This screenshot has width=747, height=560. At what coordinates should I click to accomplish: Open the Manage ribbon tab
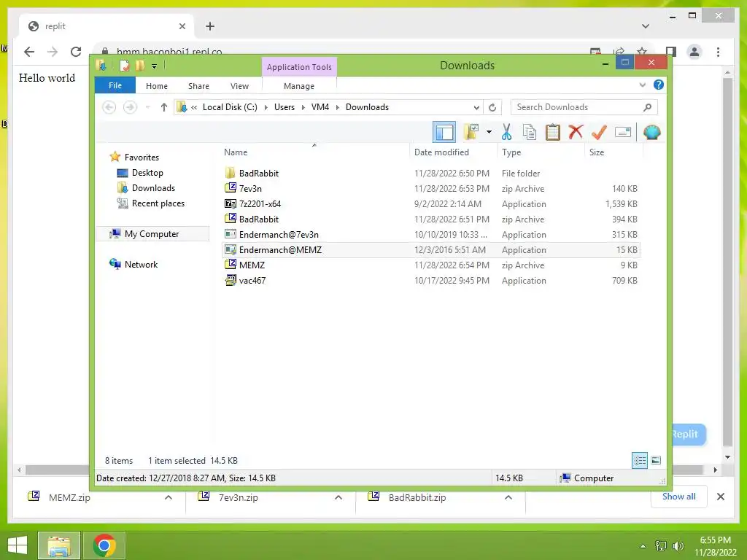pyautogui.click(x=298, y=86)
